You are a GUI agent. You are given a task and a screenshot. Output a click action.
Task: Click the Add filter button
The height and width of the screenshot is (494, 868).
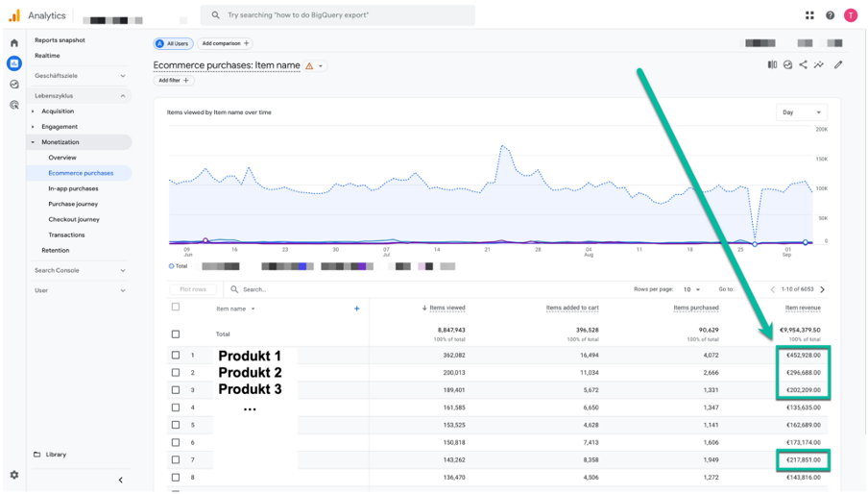174,81
